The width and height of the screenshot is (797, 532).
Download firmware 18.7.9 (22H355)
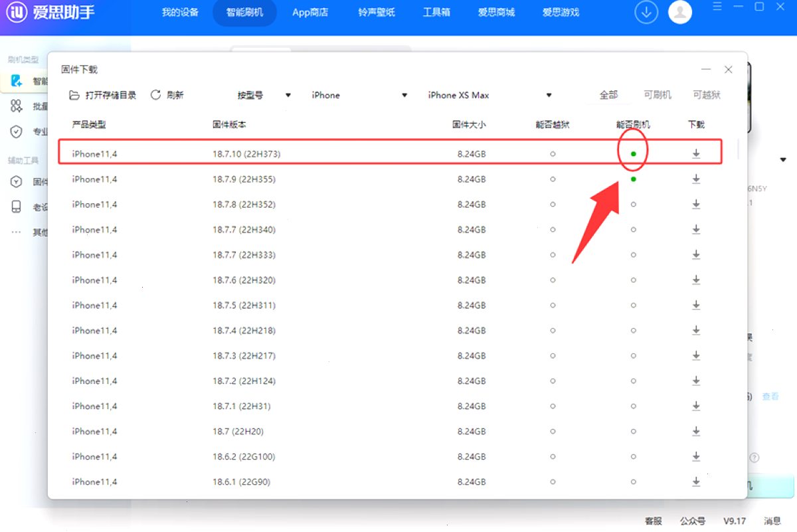[x=696, y=179]
